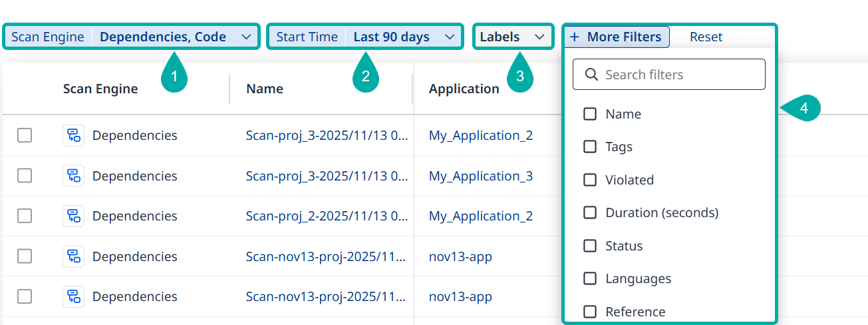Click numbered callout marker 4
Viewport: 868px width, 325px height.
pos(803,109)
